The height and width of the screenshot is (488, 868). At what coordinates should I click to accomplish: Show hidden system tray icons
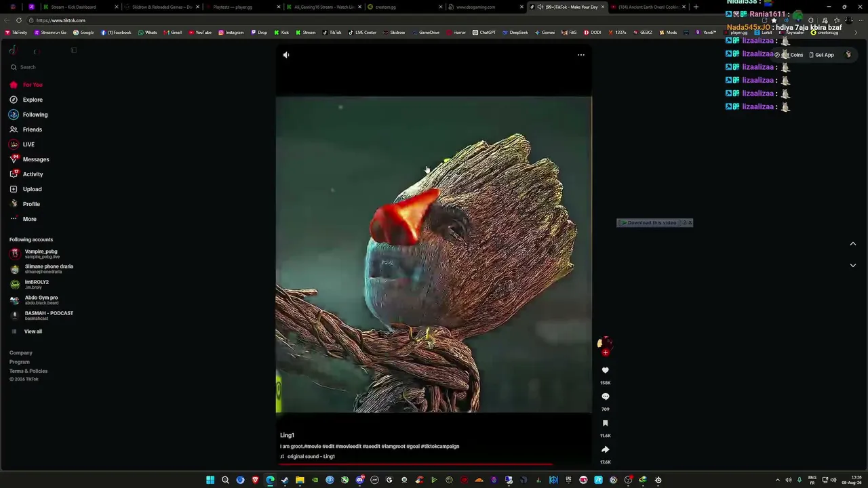(x=778, y=480)
